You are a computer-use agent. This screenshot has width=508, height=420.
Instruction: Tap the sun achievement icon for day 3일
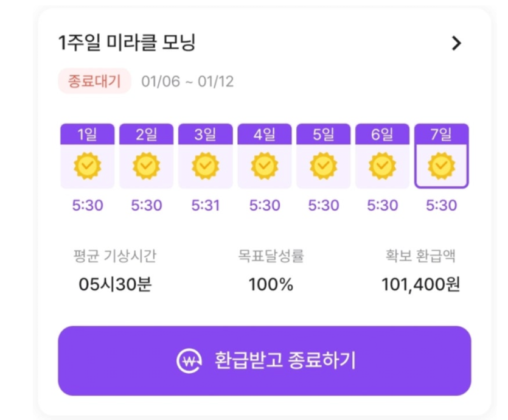pyautogui.click(x=205, y=166)
